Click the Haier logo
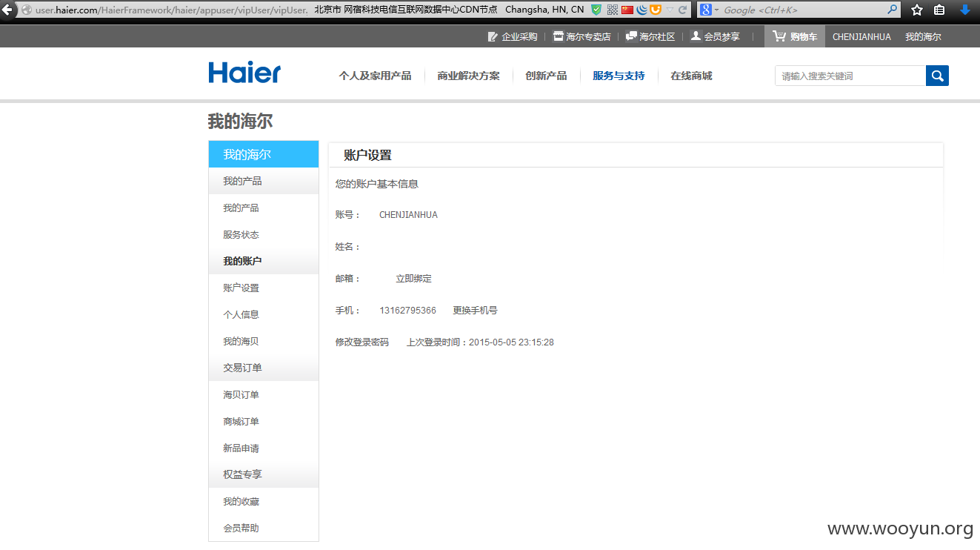The height and width of the screenshot is (550, 980). pyautogui.click(x=244, y=73)
